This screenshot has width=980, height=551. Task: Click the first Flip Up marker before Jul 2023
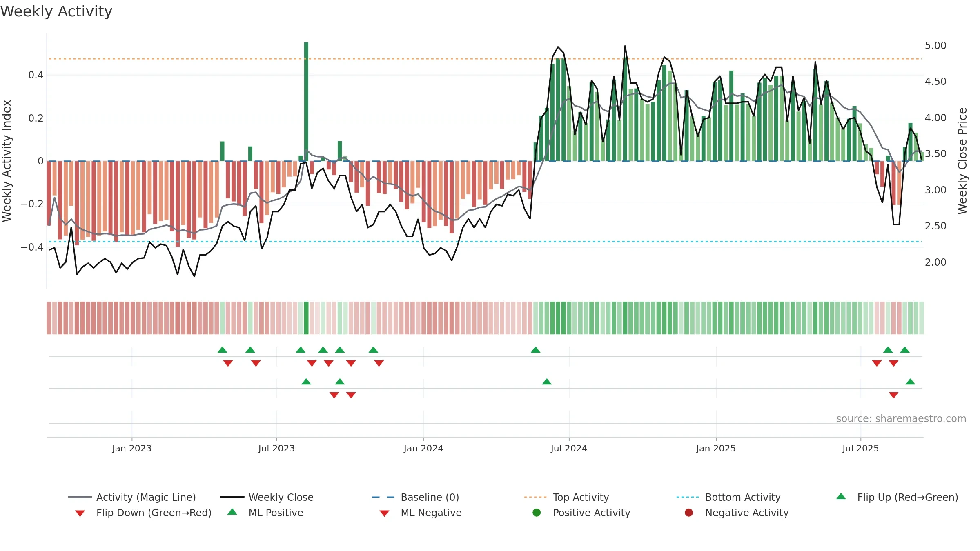pos(223,350)
